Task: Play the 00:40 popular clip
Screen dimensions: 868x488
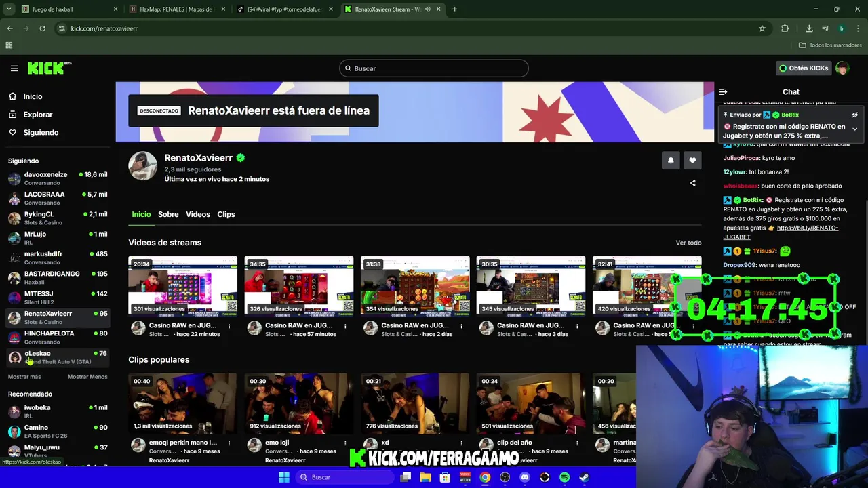Action: click(x=183, y=403)
